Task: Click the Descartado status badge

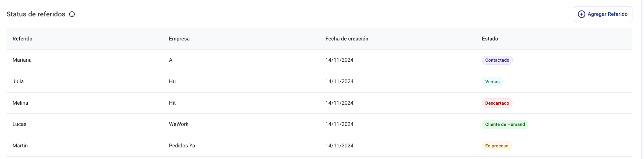Action: tap(497, 103)
